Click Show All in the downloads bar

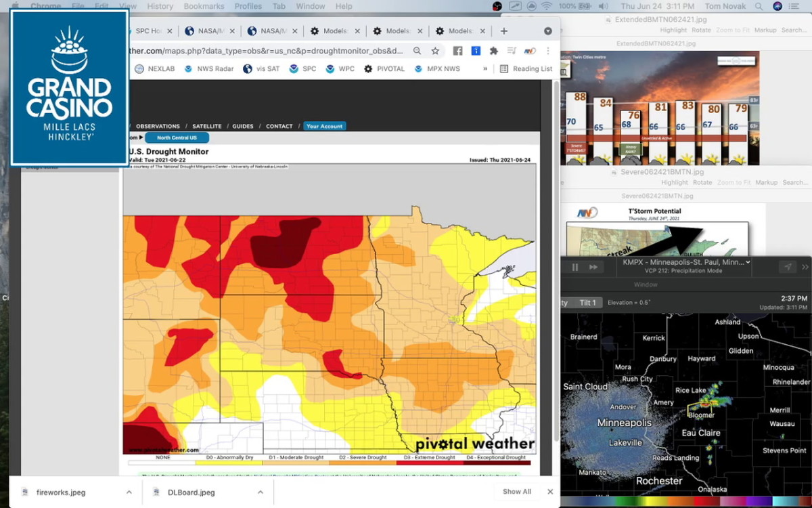[x=516, y=492]
